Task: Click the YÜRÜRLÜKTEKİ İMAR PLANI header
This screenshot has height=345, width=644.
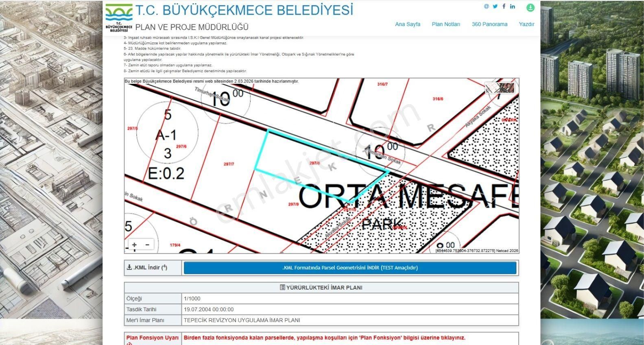Action: 321,288
